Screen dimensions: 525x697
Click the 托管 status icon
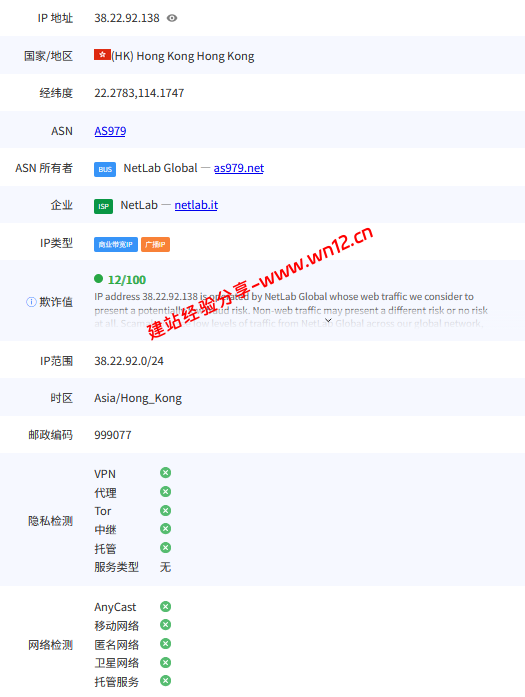tap(165, 548)
